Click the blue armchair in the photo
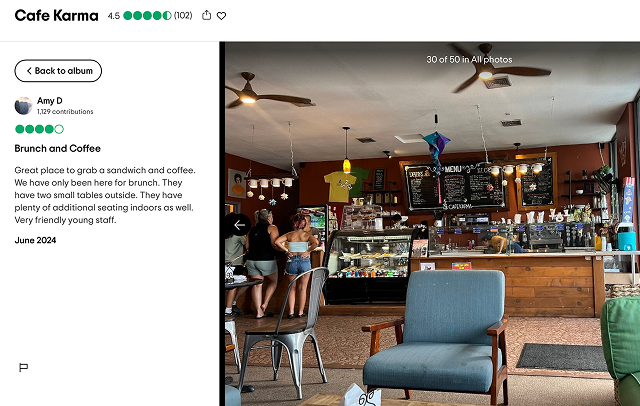 (436, 333)
